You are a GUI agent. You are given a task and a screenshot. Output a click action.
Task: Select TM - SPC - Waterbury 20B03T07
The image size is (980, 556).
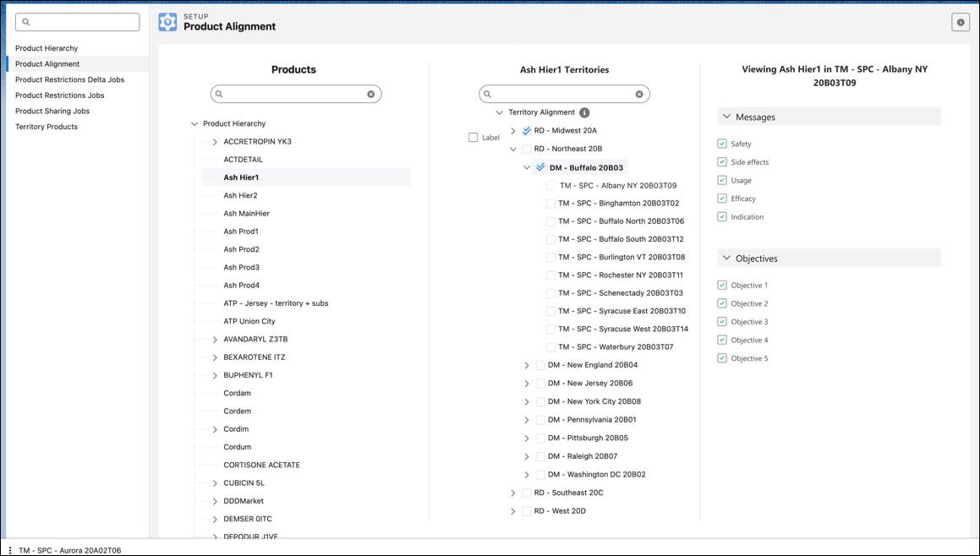(x=616, y=347)
